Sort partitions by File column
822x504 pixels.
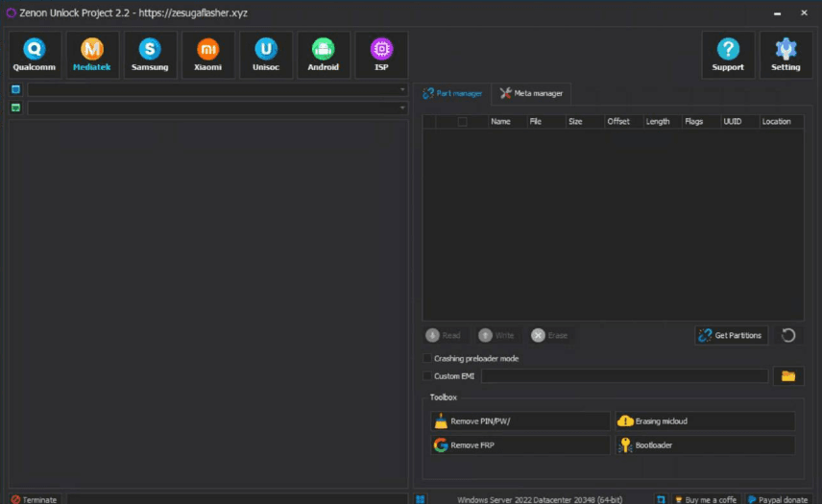[x=546, y=122]
